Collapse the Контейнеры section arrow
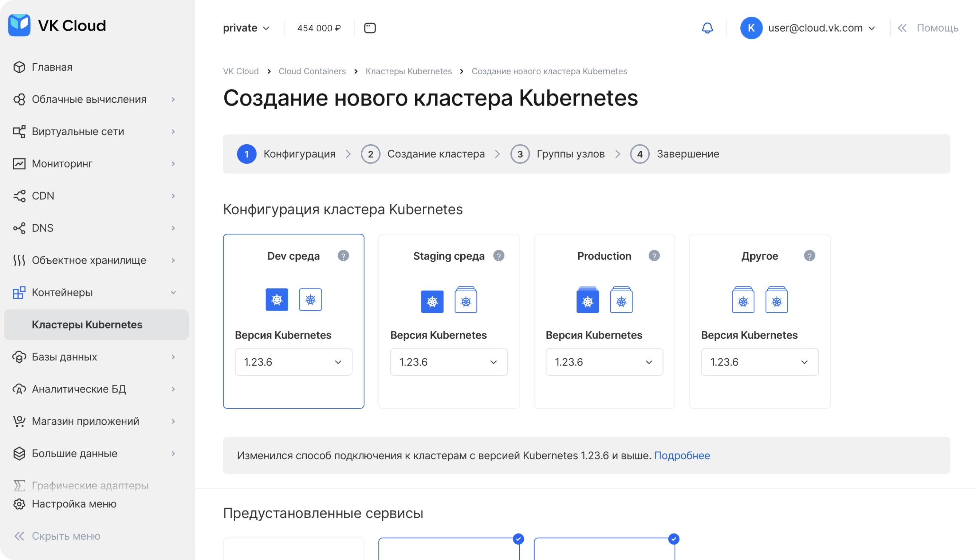 (173, 292)
